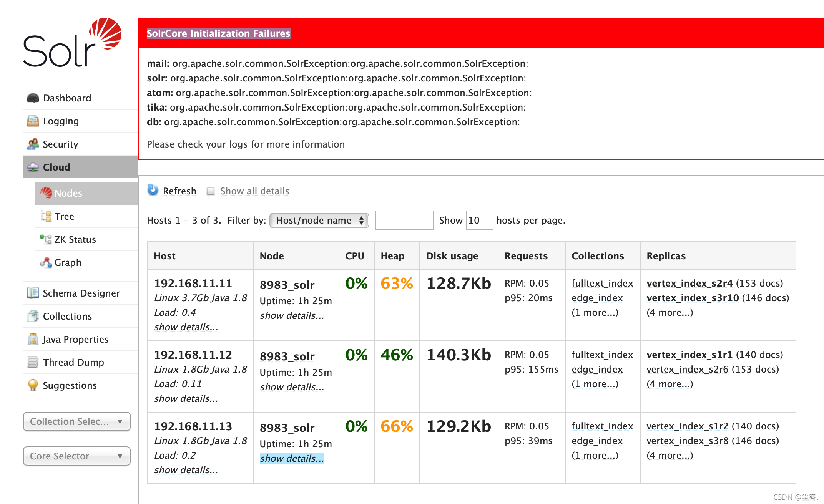
Task: Open replica vertex_index_s3r8 link
Action: click(x=687, y=441)
